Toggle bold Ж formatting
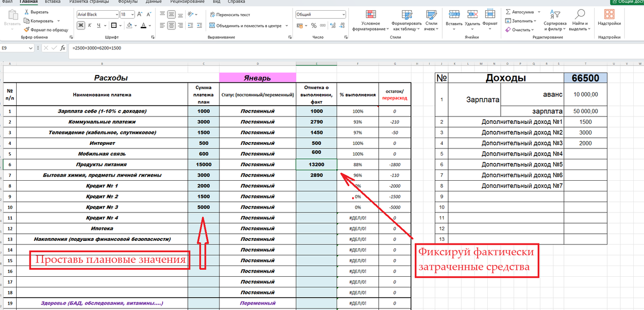The image size is (644, 310). (x=81, y=25)
